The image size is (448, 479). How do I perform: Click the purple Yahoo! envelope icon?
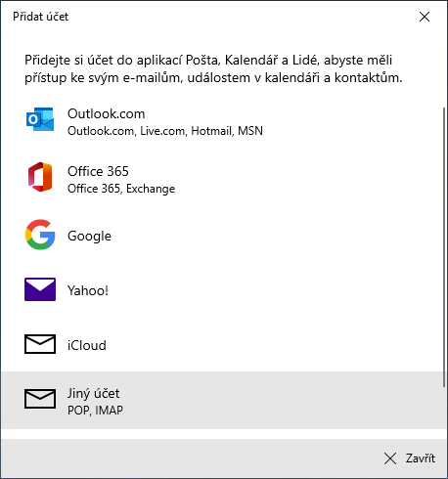coord(40,289)
